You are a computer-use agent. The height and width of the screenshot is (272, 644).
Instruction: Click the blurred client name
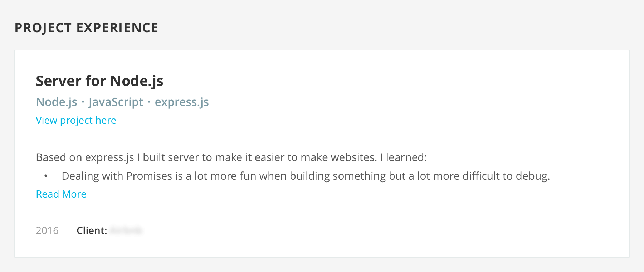point(126,230)
